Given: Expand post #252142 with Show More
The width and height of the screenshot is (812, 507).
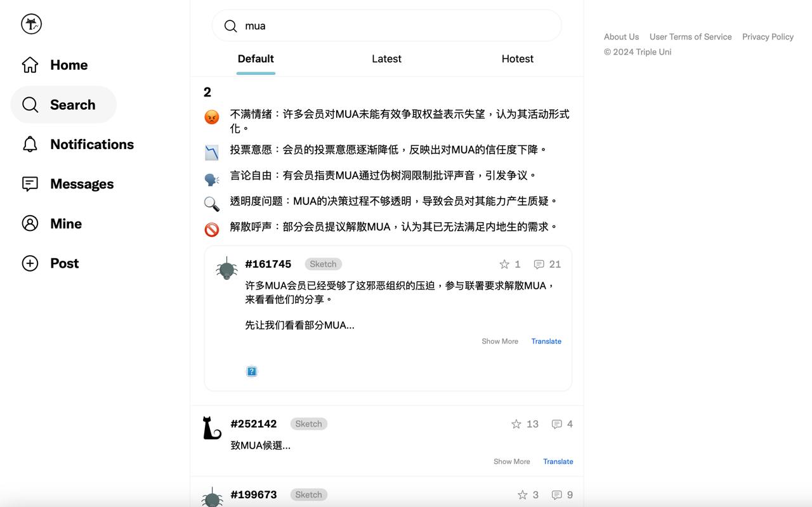Looking at the screenshot, I should pos(511,461).
